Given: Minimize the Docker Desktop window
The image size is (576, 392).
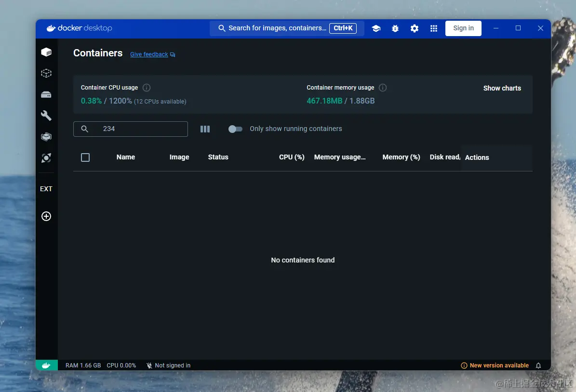Looking at the screenshot, I should pos(496,28).
